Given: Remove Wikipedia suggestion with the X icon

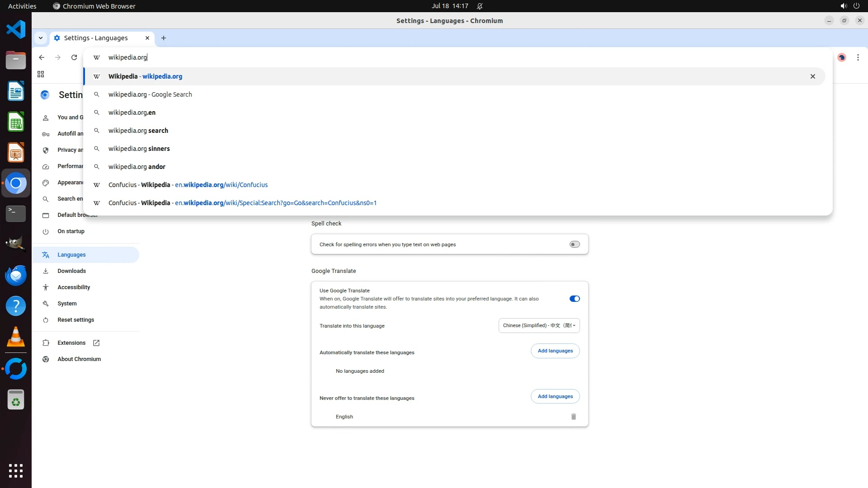Looking at the screenshot, I should (x=812, y=76).
